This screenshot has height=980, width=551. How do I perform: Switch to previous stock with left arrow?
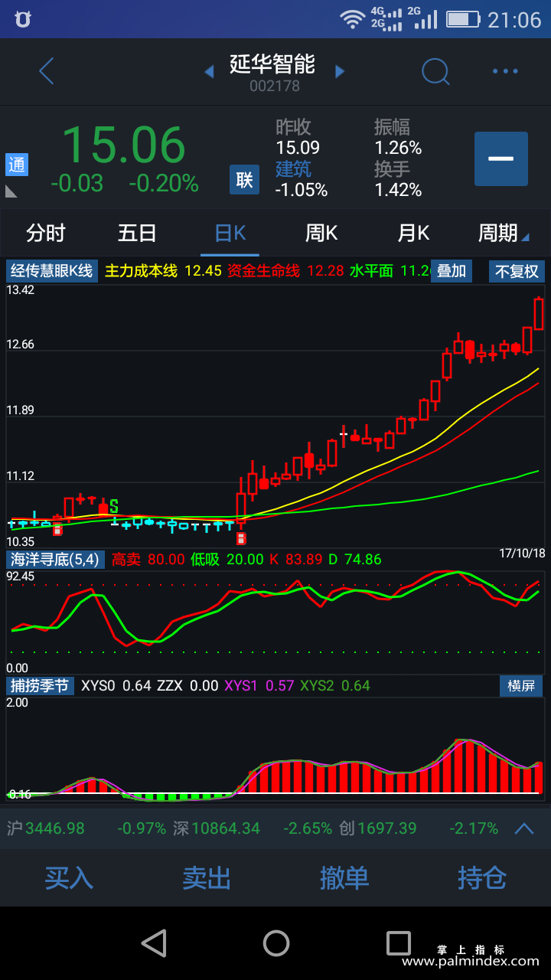coord(208,72)
